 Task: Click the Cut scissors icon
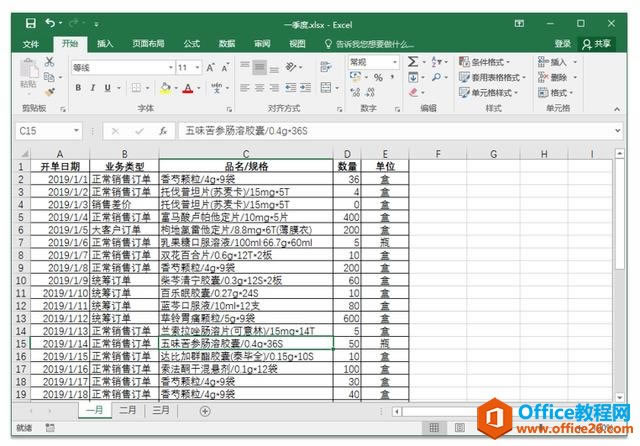point(49,62)
